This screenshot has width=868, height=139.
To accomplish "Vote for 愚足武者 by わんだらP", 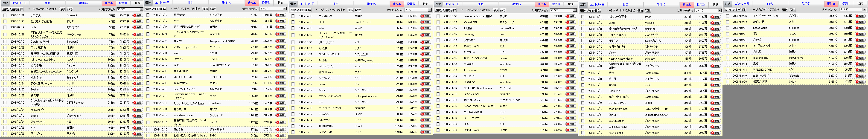I will (x=280, y=15).
